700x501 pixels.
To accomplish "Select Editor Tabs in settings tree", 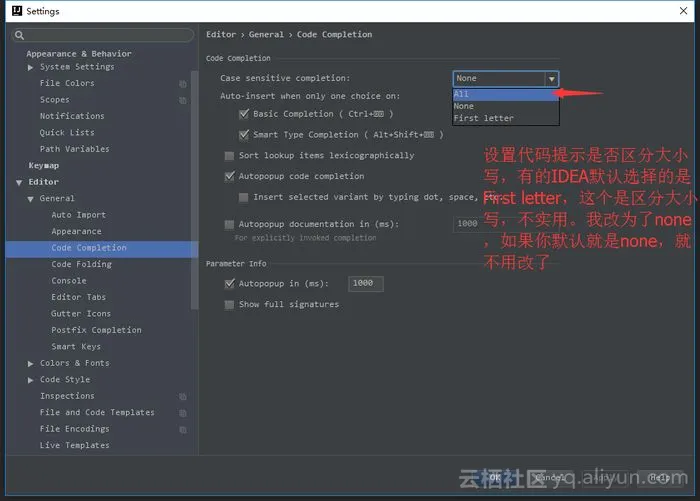I will (x=79, y=297).
